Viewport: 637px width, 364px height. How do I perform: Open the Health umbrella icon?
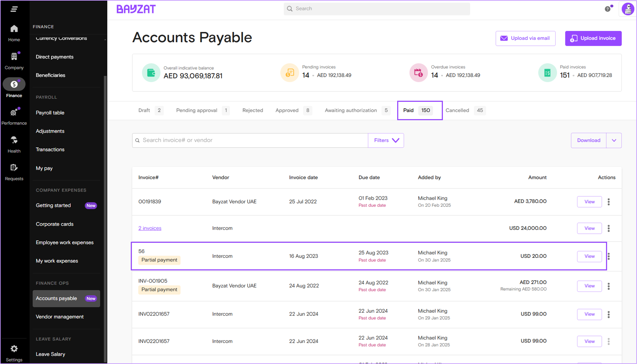tap(14, 140)
